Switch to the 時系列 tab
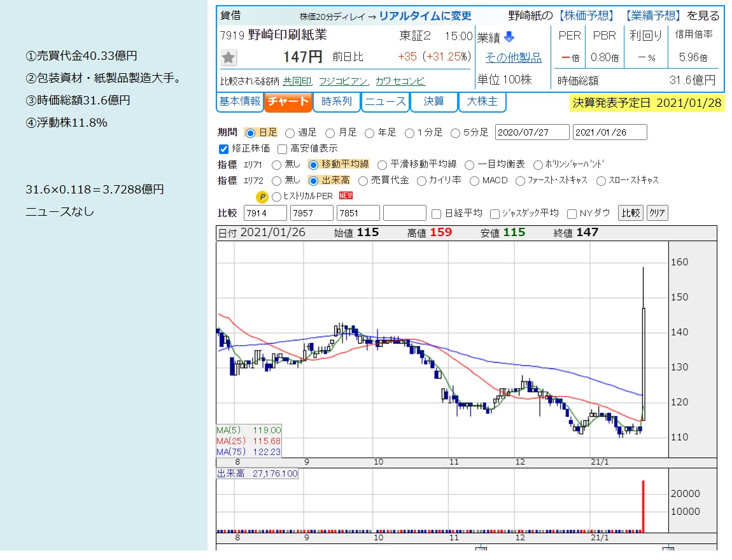The image size is (732, 560). tap(337, 102)
